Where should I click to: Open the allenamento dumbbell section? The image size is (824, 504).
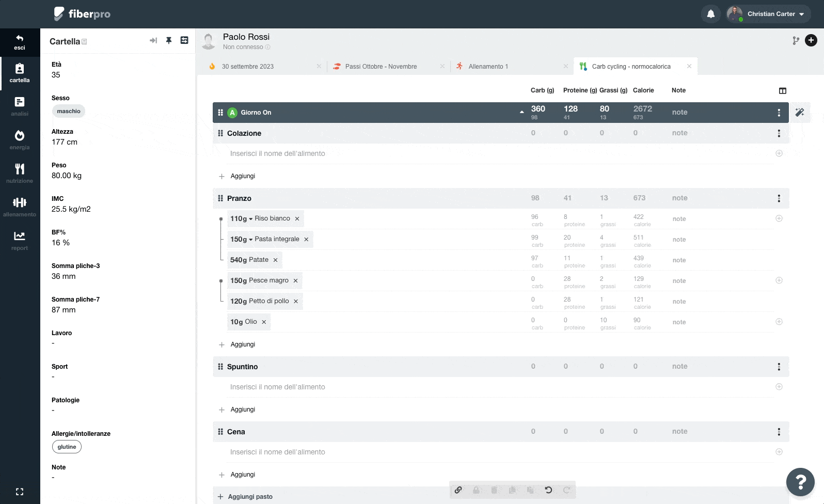coord(20,207)
